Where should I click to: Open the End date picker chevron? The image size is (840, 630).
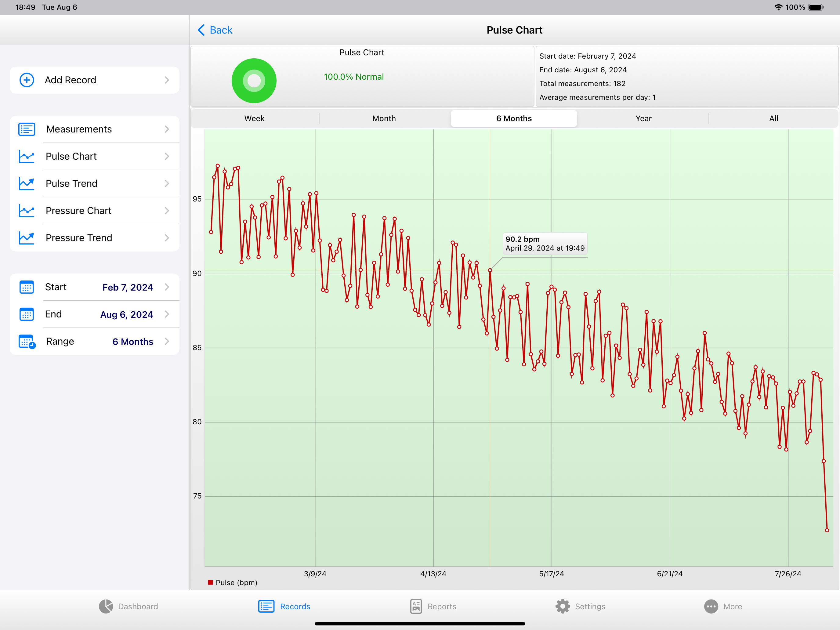[167, 314]
